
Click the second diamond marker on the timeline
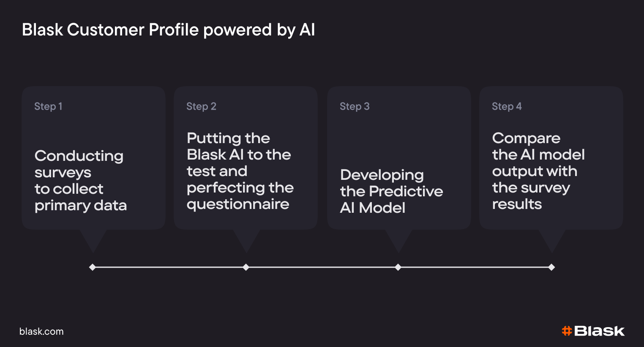[x=246, y=267]
